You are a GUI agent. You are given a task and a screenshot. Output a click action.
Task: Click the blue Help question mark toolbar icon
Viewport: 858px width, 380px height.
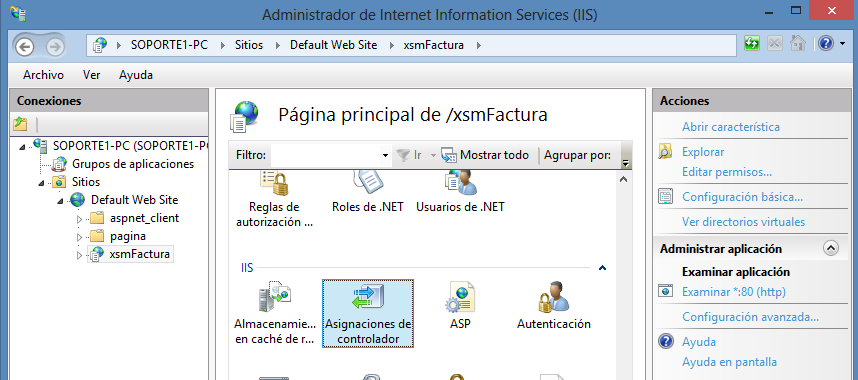point(825,44)
